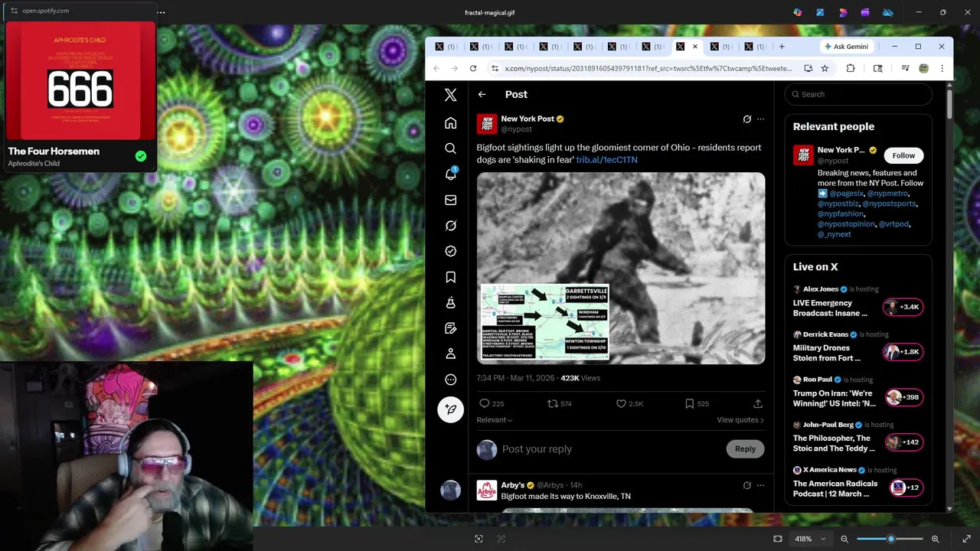
Task: Click reply count 225 icon
Action: (x=484, y=403)
